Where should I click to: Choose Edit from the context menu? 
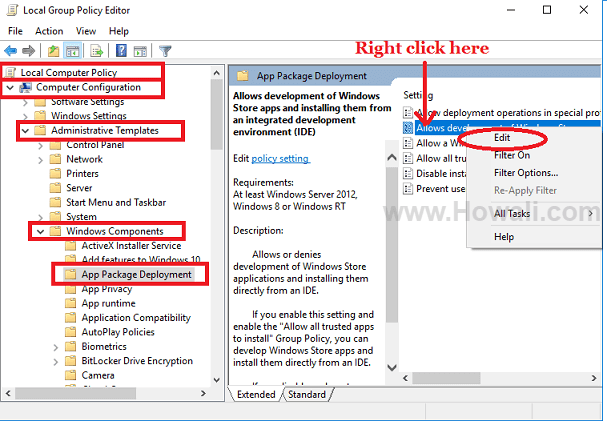(x=502, y=138)
